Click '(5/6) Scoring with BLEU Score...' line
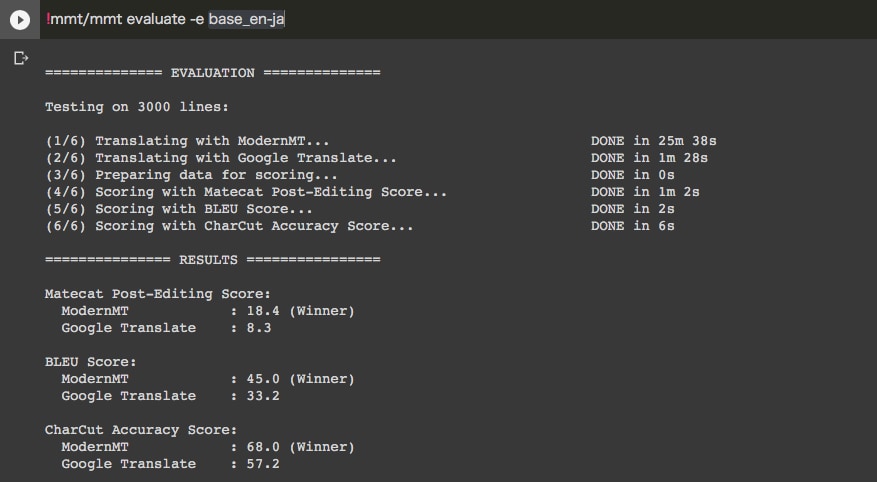877x482 pixels. 179,209
